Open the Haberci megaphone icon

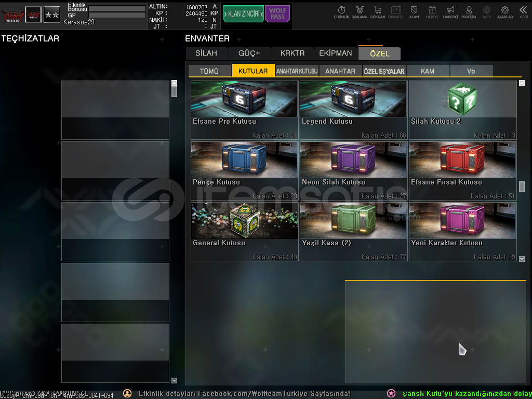[x=450, y=12]
